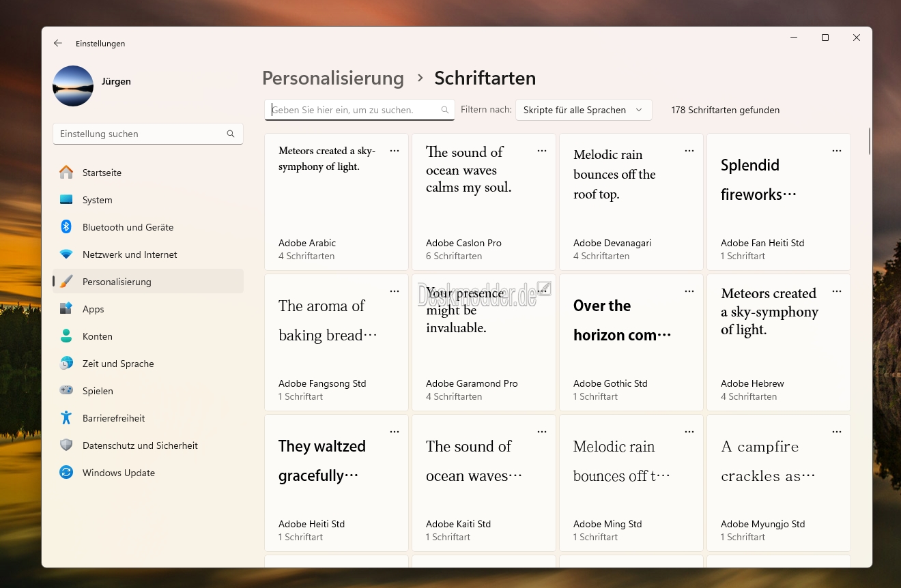This screenshot has height=588, width=901.
Task: Select the Adobe Hebrew font card
Action: (x=779, y=342)
